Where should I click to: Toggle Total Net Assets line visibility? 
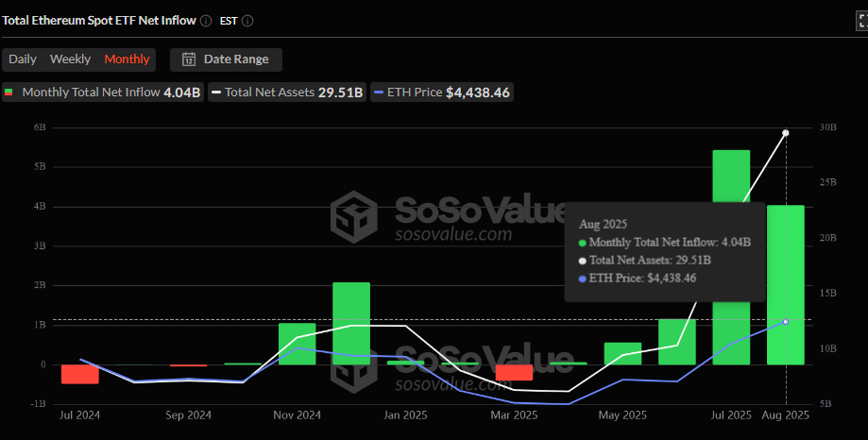(288, 93)
